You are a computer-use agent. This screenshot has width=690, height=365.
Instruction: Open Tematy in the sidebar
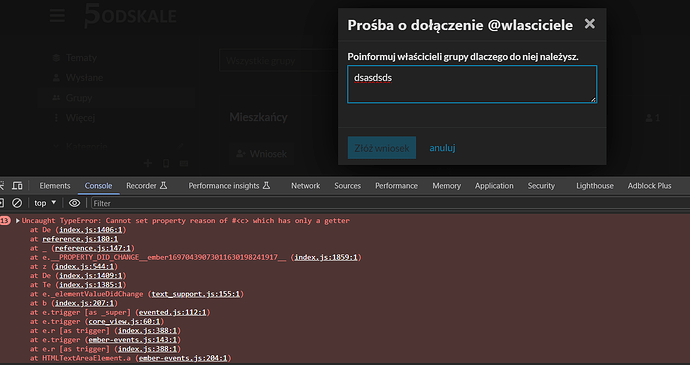(81, 58)
